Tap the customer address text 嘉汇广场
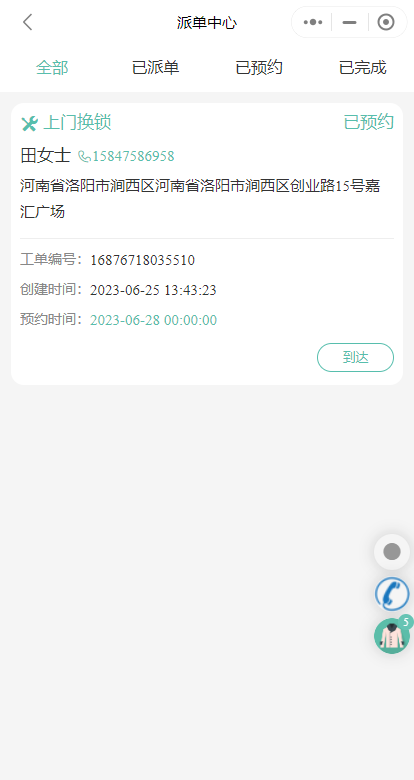The image size is (414, 780). tap(200, 199)
